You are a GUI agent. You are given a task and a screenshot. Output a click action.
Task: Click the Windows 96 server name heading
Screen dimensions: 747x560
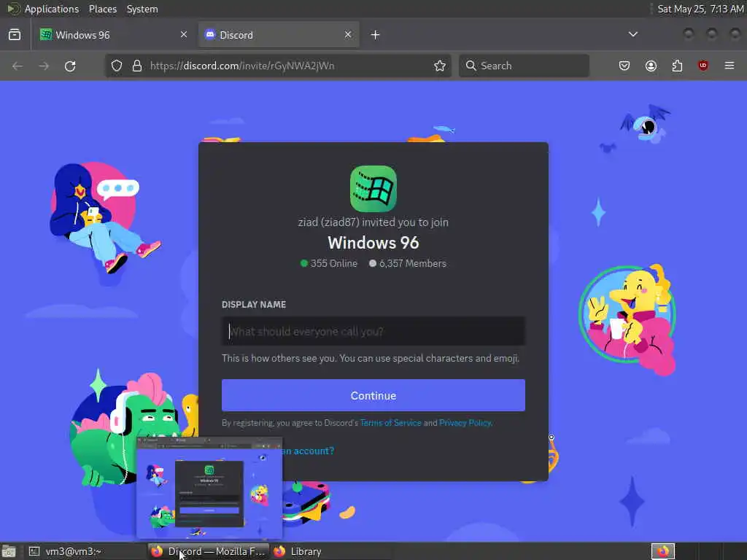tap(373, 243)
